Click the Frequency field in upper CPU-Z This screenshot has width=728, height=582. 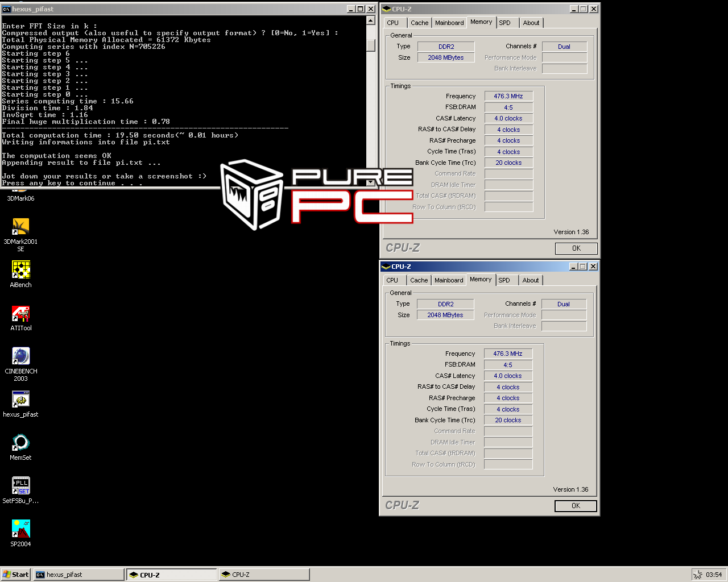click(508, 96)
